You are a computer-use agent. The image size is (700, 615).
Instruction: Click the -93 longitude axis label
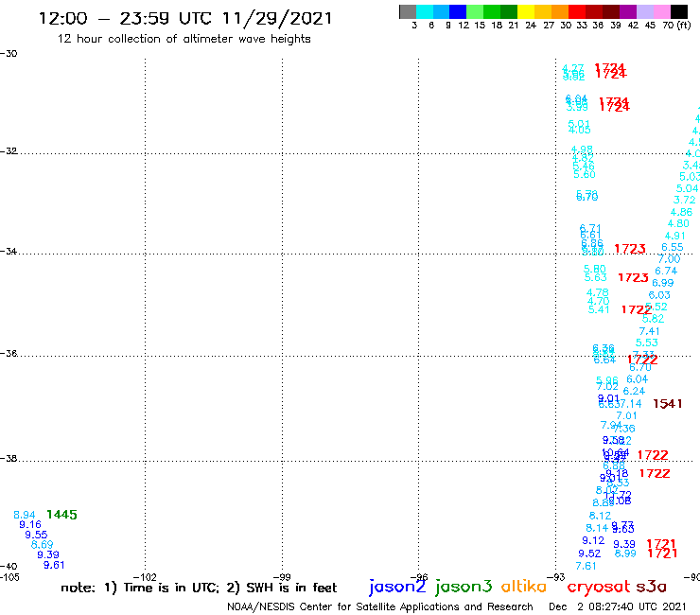pyautogui.click(x=556, y=577)
